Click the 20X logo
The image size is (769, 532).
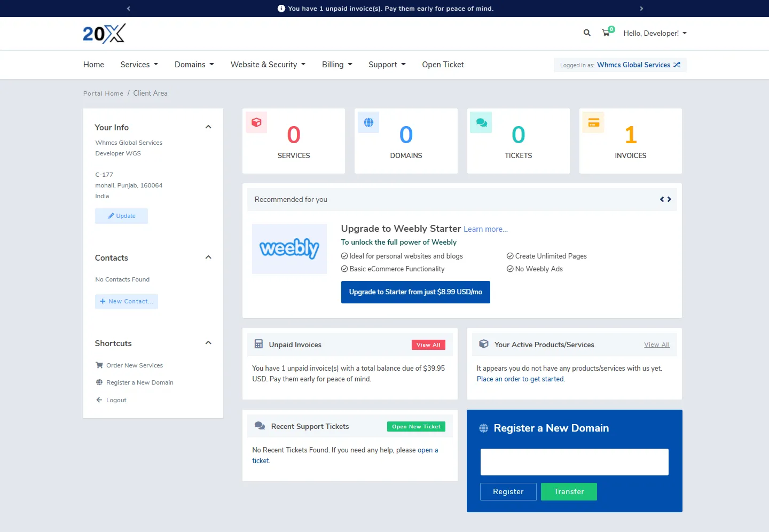coord(104,34)
